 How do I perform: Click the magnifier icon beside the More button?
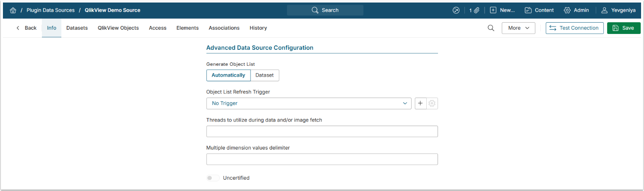coord(491,28)
